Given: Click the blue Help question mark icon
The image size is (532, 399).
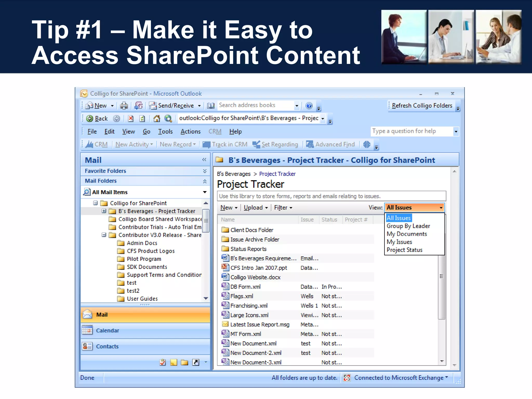Looking at the screenshot, I should (x=309, y=105).
